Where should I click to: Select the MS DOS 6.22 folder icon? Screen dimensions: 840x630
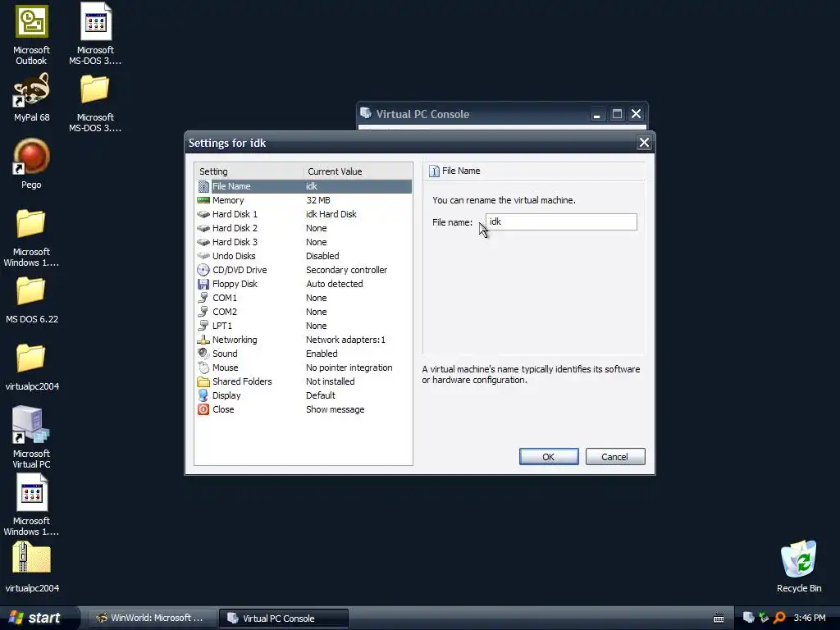tap(30, 291)
